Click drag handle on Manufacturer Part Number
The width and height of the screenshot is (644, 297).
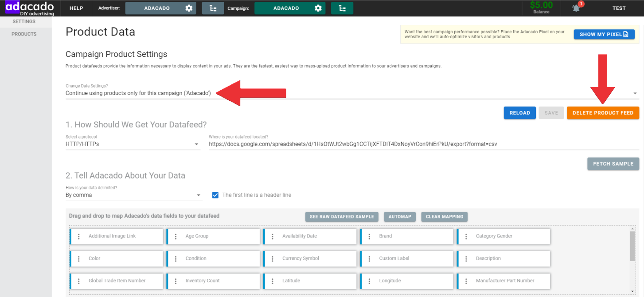coord(466,281)
